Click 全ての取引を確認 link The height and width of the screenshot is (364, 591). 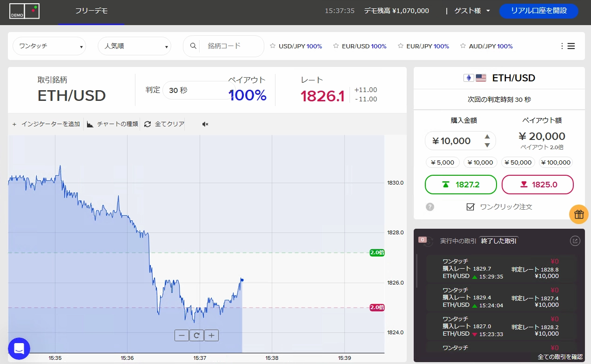click(560, 357)
